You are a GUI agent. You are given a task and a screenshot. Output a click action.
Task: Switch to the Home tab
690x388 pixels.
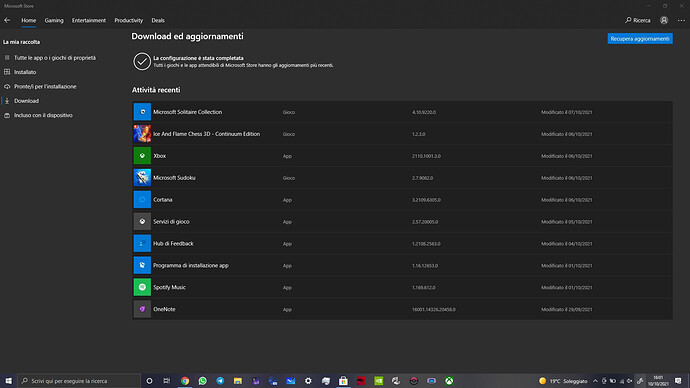29,20
